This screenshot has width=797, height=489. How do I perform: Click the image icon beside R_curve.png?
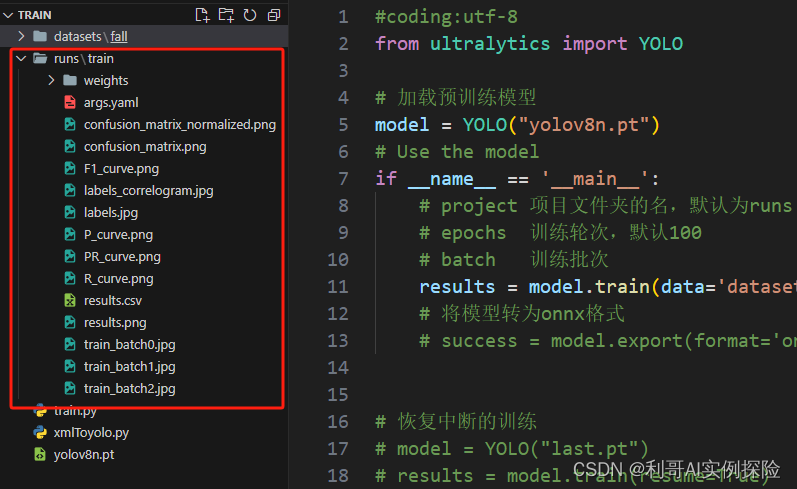tap(70, 279)
